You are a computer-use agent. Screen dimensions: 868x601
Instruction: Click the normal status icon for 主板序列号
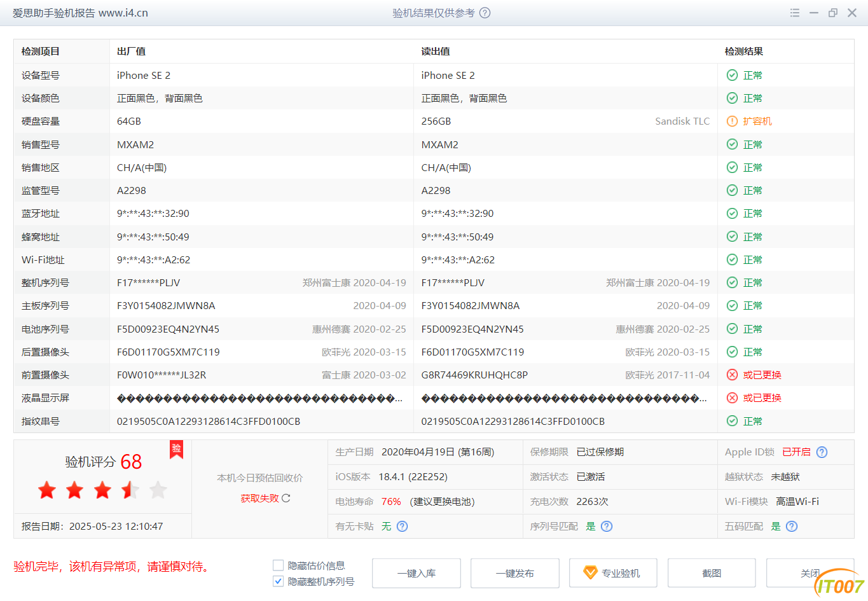point(732,305)
